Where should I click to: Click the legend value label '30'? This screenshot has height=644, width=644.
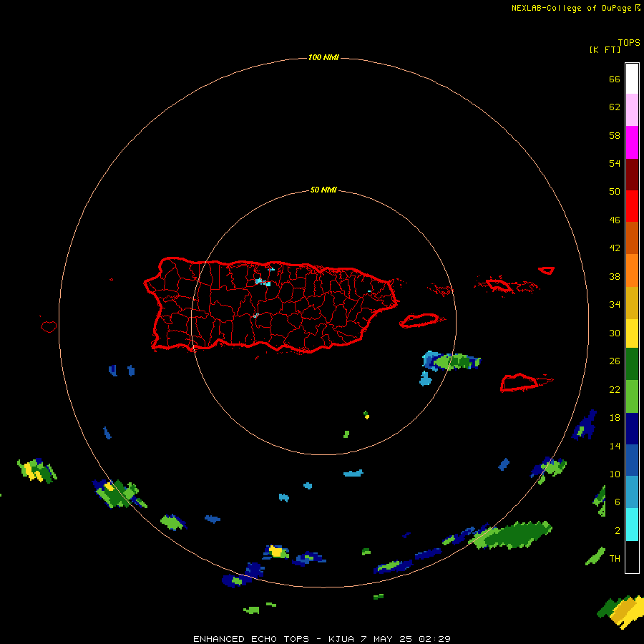[x=615, y=333]
